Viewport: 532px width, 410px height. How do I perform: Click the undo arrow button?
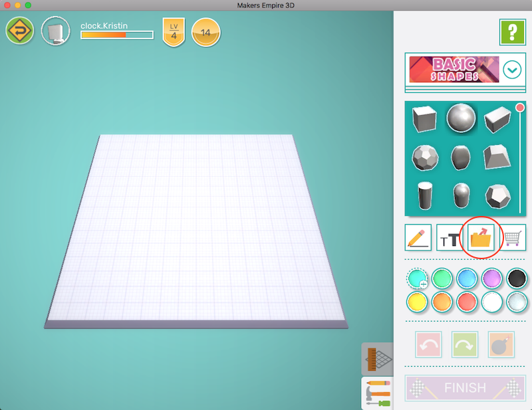tap(428, 345)
